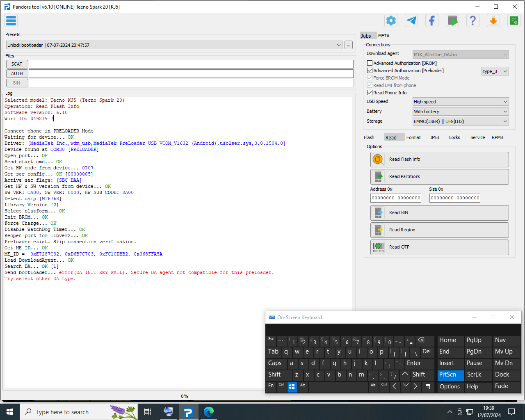This screenshot has height=420, width=525.
Task: Open the hamburger main menu
Action: click(x=11, y=21)
